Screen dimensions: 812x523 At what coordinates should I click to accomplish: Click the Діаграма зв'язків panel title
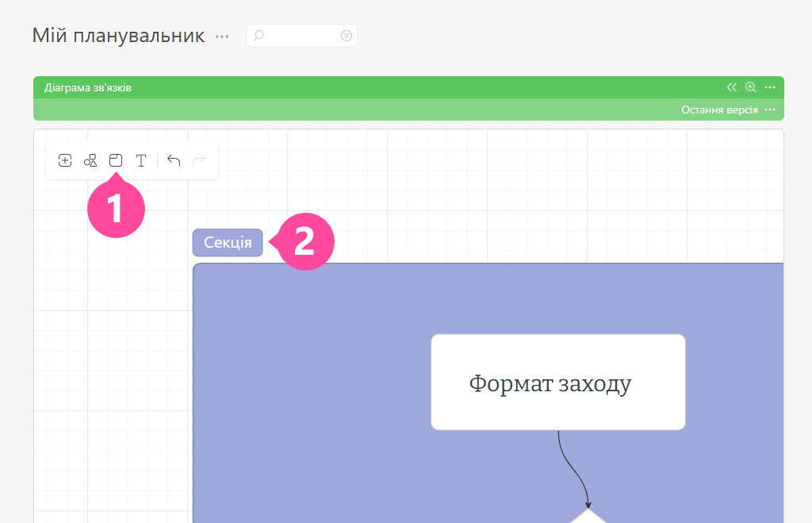click(x=87, y=87)
